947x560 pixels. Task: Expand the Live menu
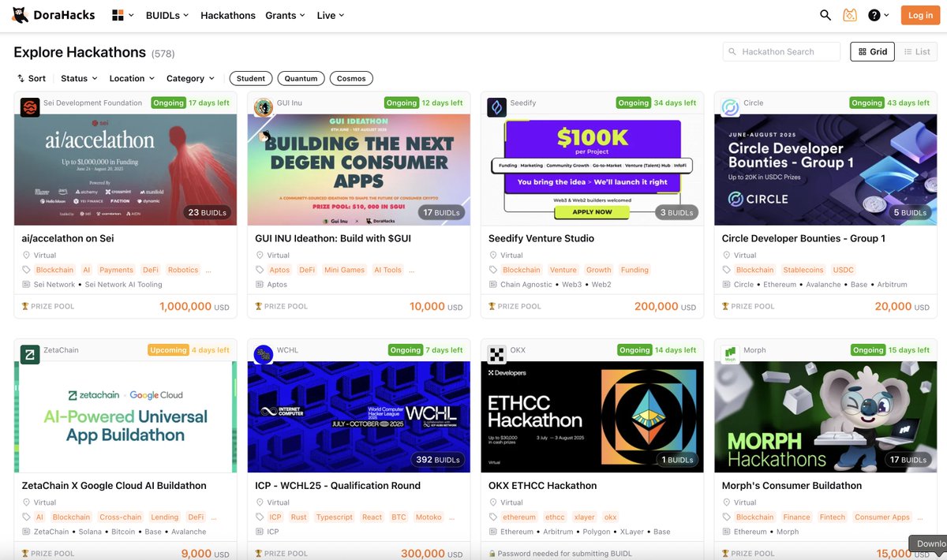tap(330, 15)
